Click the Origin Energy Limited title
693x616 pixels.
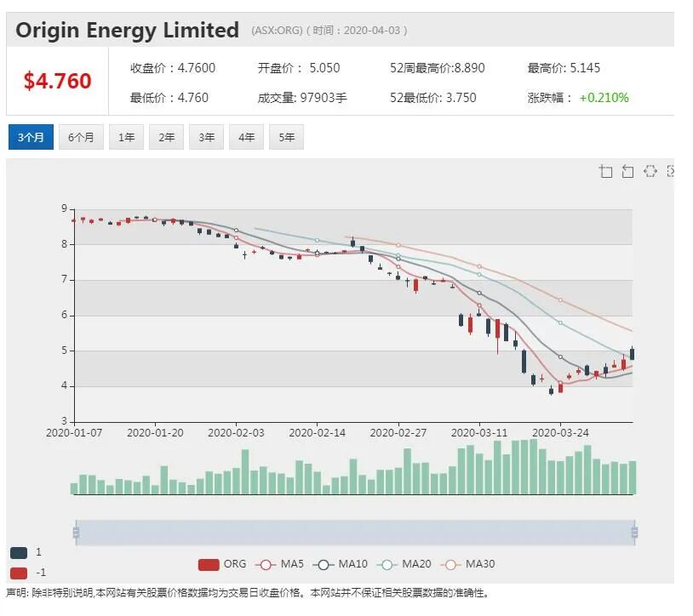[x=128, y=30]
